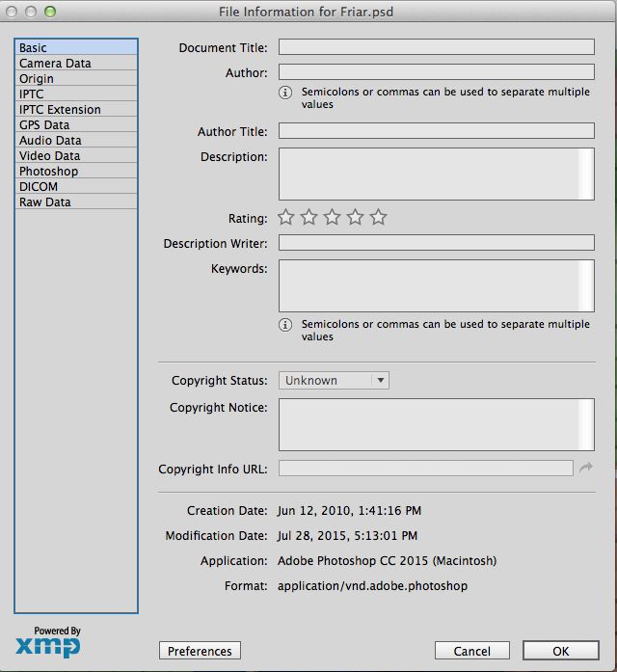Click the Author input field

coord(436,71)
